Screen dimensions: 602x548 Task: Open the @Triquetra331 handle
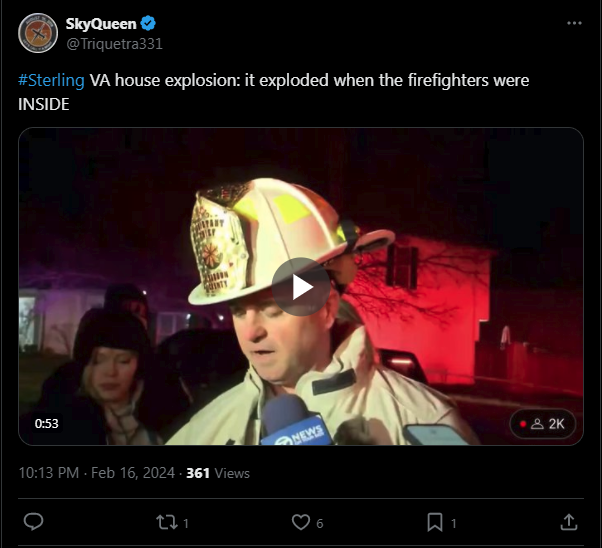pos(114,44)
